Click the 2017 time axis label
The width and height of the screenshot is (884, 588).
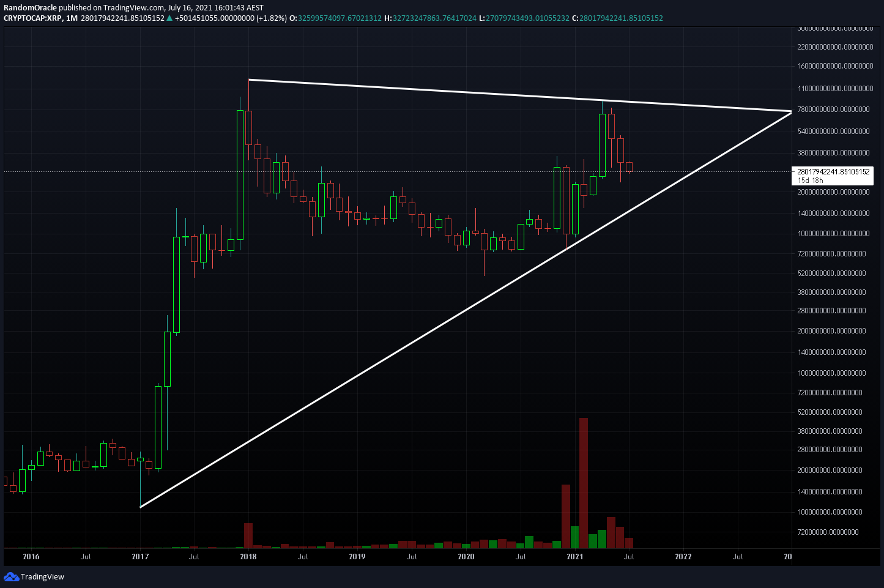click(140, 556)
